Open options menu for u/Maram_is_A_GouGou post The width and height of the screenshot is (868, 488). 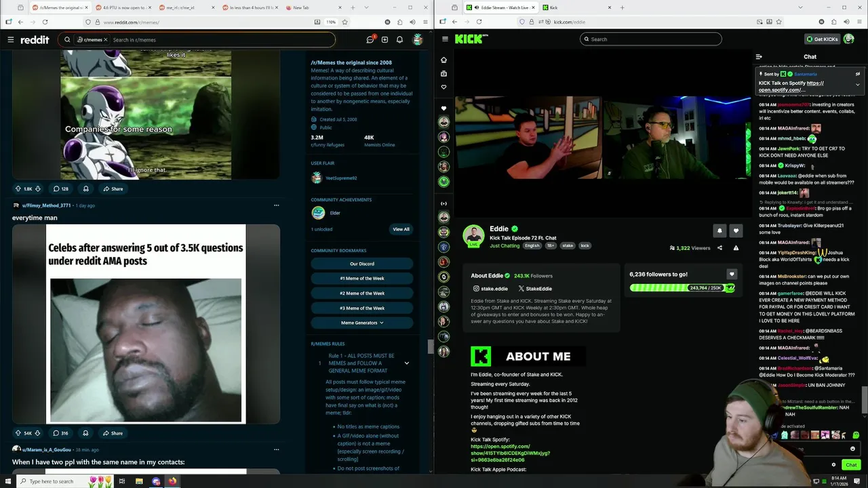coord(276,449)
